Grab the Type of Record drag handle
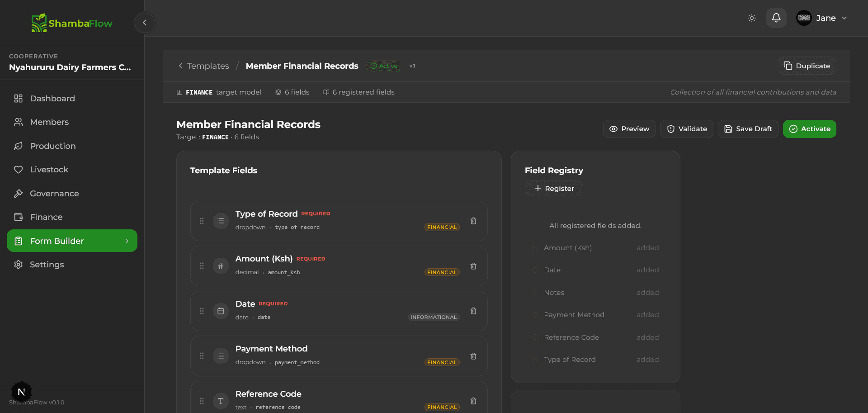The image size is (868, 413). tap(202, 221)
